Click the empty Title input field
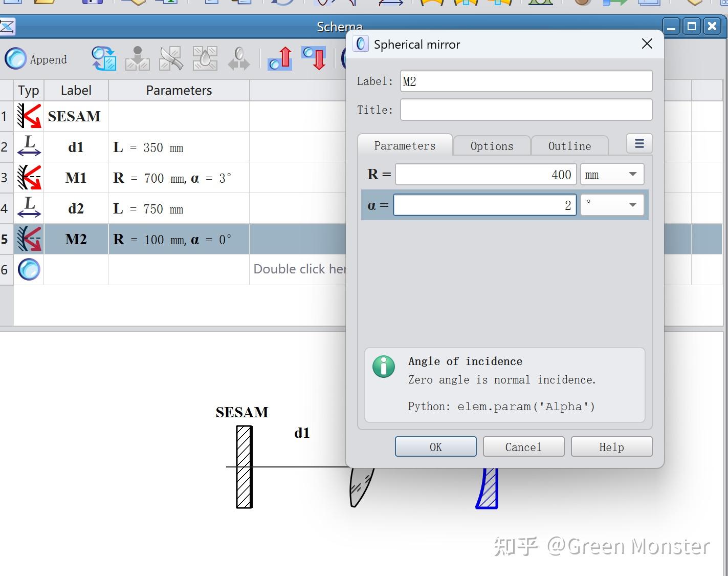This screenshot has width=728, height=576. [x=526, y=110]
